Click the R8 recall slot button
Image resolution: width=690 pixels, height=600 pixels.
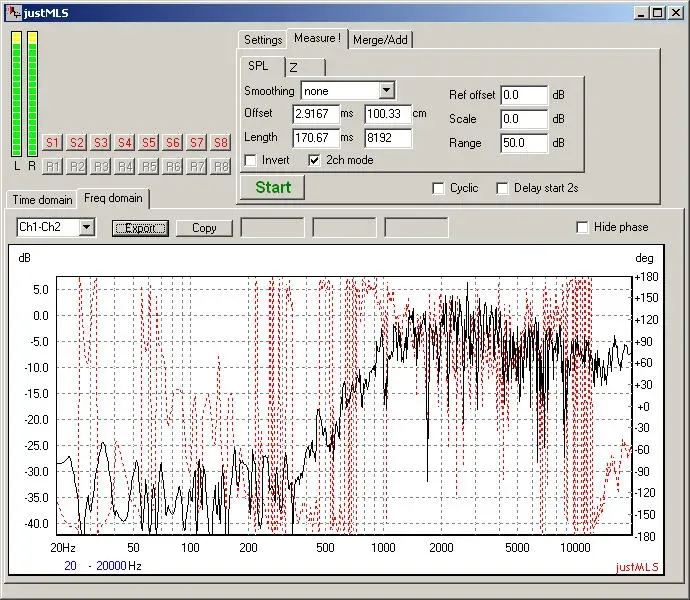tap(220, 166)
